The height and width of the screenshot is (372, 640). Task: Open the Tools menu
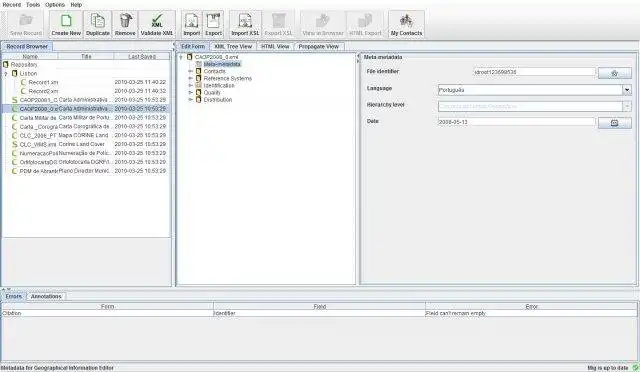pyautogui.click(x=33, y=5)
